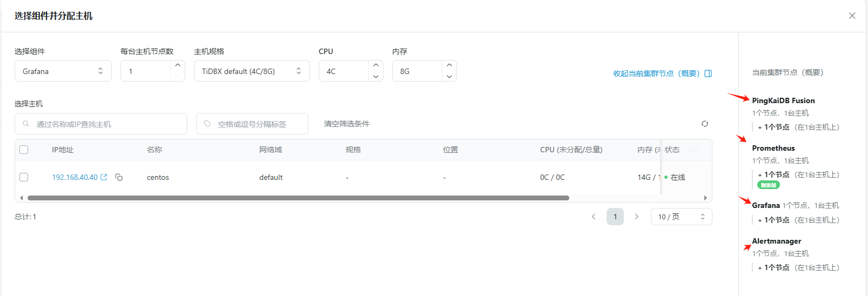
Task: Decrease 每台主机节点数 with down arrow
Action: 178,76
